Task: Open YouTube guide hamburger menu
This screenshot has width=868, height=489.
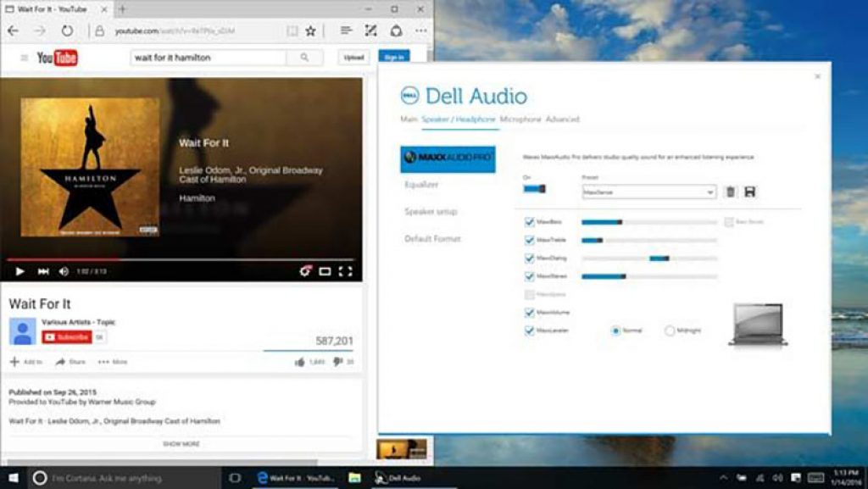Action: coord(25,58)
